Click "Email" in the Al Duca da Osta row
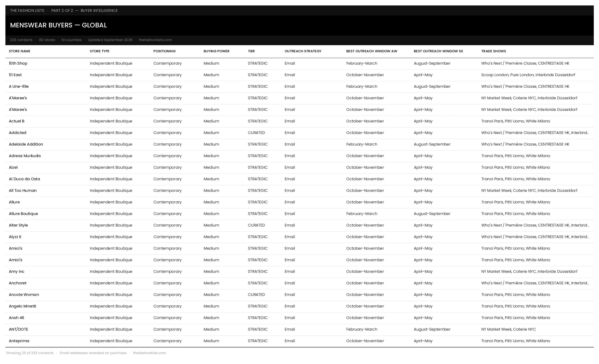 pyautogui.click(x=290, y=179)
